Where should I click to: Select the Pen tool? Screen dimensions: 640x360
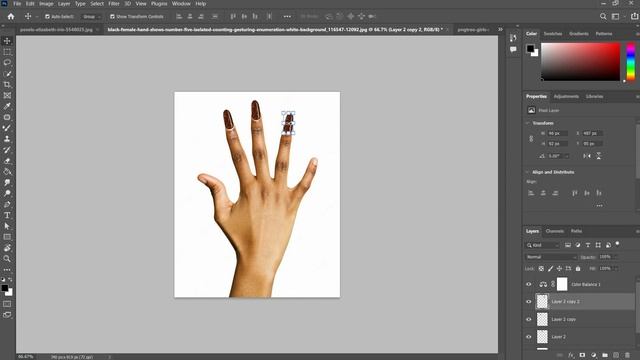[7, 204]
